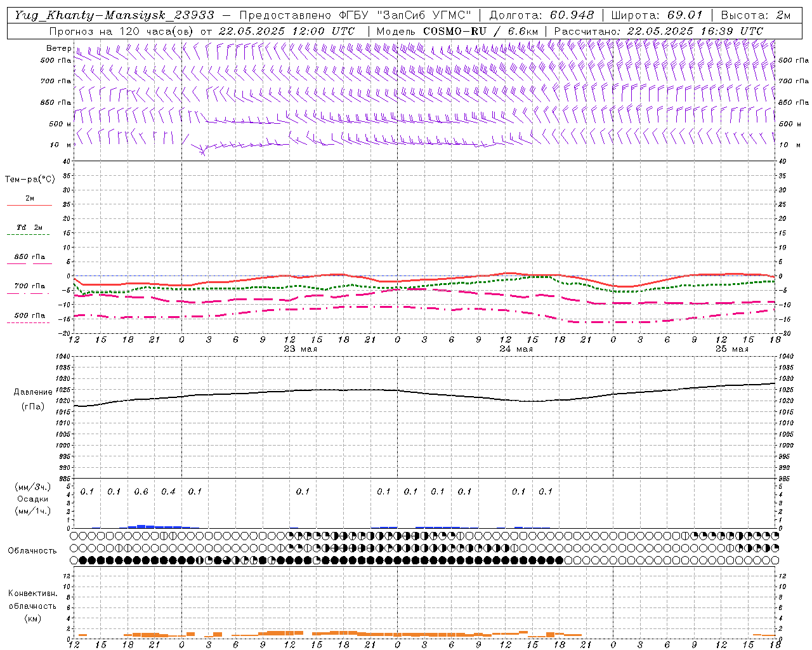Click the (мм/1ч.) precipitation unit label
Image resolution: width=812 pixels, height=650 pixels.
(33, 511)
